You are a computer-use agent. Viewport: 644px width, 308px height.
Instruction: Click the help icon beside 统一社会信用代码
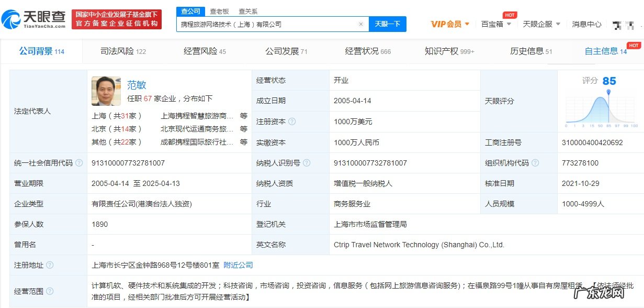click(78, 163)
